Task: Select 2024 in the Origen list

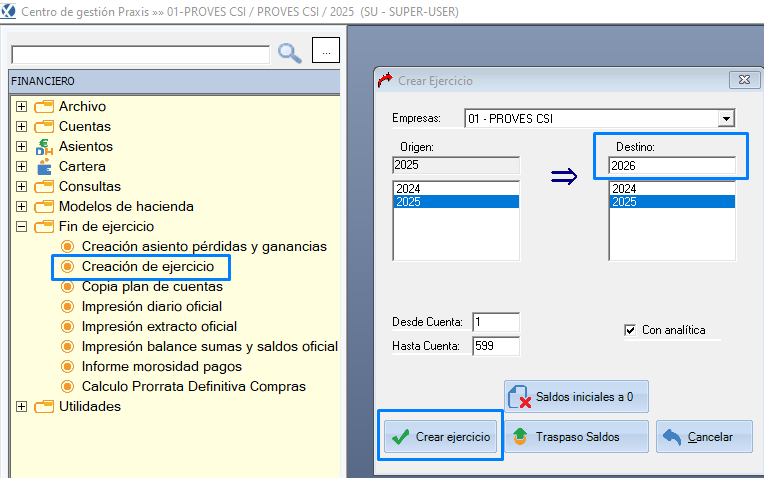Action: point(456,189)
